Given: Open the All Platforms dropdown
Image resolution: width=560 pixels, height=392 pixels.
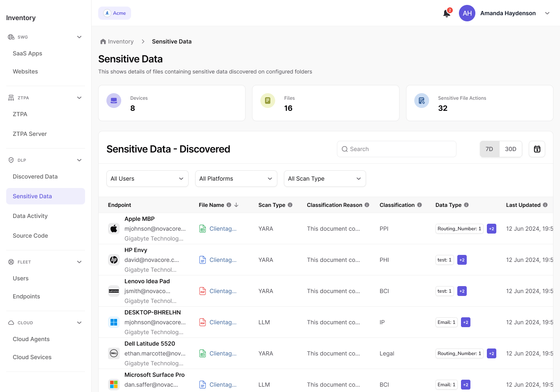Looking at the screenshot, I should [236, 179].
